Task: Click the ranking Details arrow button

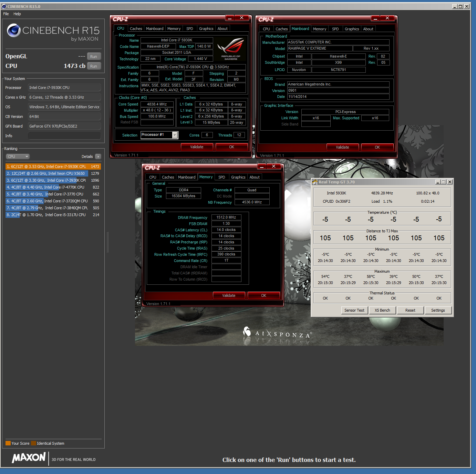Action: pyautogui.click(x=98, y=157)
